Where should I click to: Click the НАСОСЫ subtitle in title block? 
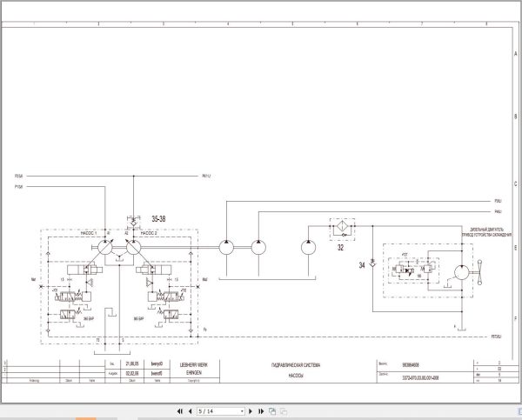coord(296,376)
